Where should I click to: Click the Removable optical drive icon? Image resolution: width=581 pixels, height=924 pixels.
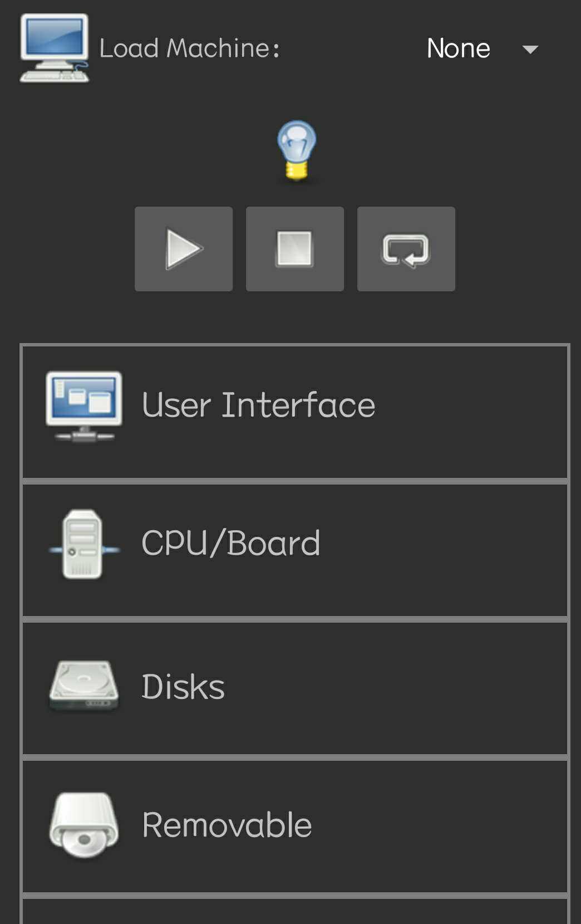pos(84,824)
